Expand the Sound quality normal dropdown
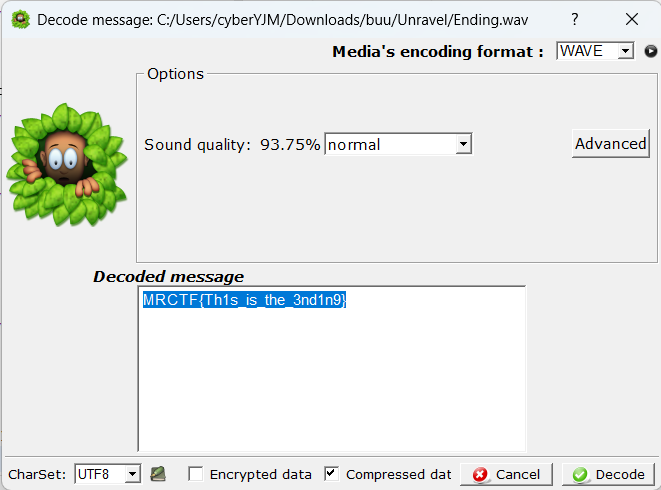 click(398, 144)
